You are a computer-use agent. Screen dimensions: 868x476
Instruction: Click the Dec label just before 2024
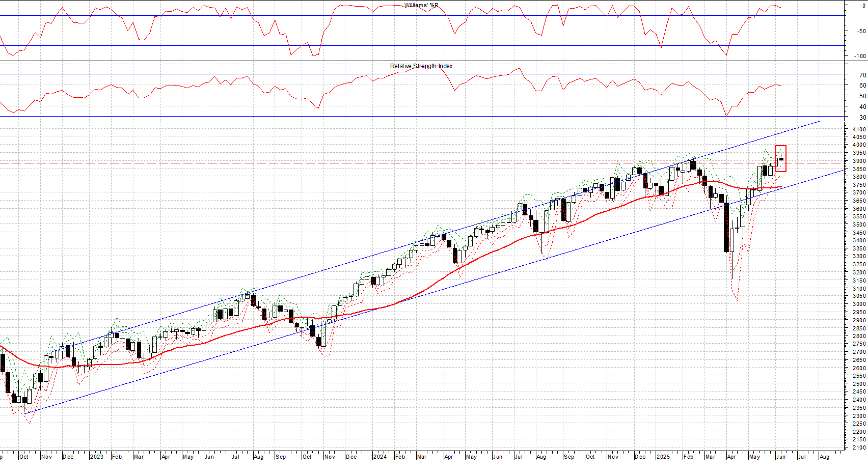[x=351, y=457]
